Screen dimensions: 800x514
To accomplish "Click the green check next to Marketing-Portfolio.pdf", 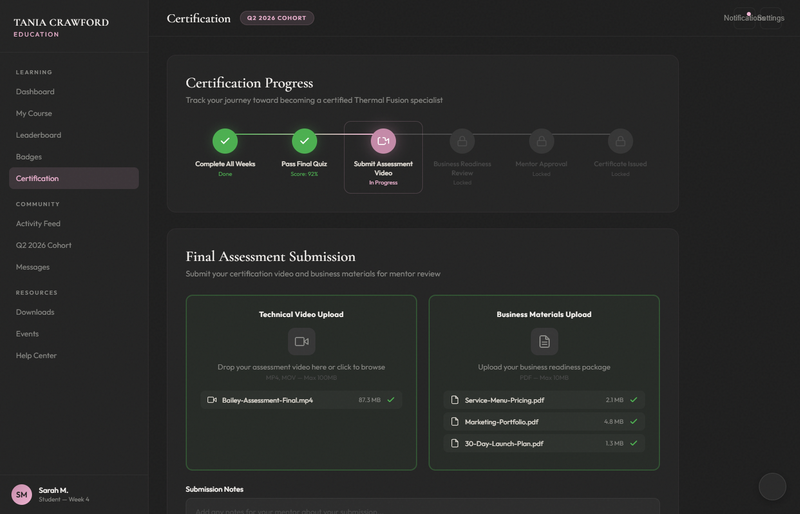I will click(x=634, y=422).
